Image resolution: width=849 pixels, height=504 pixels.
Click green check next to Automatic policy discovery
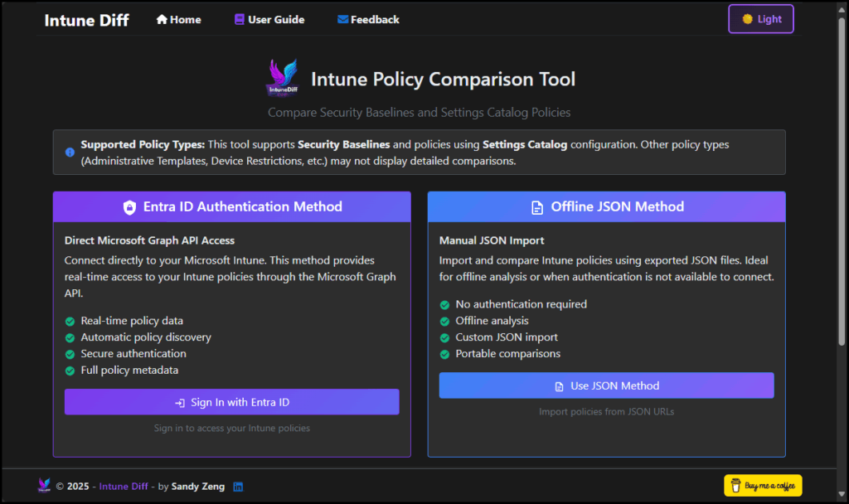70,338
